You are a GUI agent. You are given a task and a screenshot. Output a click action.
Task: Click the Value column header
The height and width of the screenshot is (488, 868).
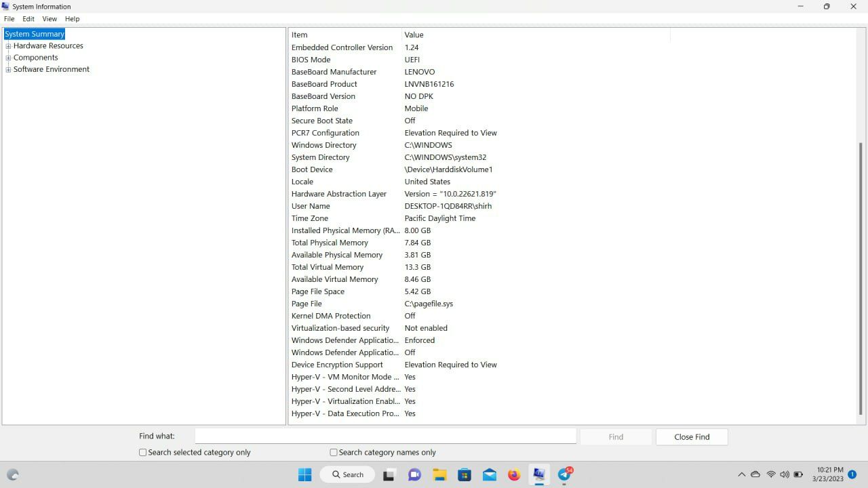pos(536,35)
